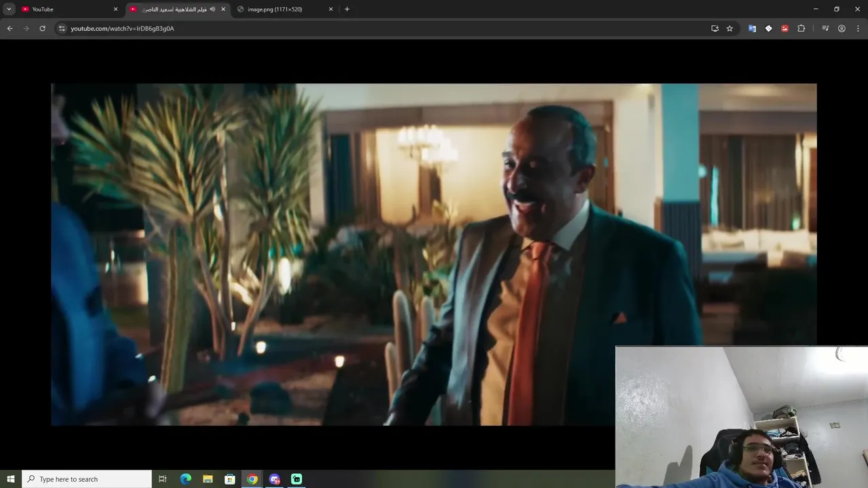Open the Google Translate extension icon
The image size is (868, 488).
coord(752,28)
